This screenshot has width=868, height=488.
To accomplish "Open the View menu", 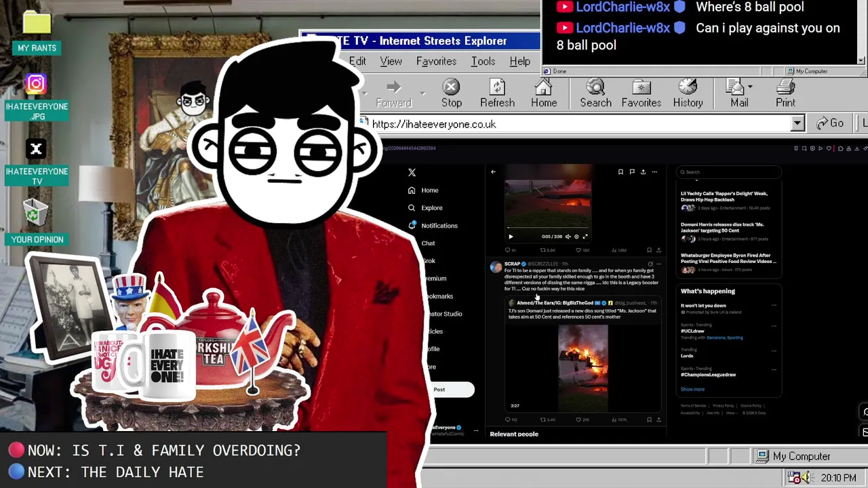I will coord(391,61).
